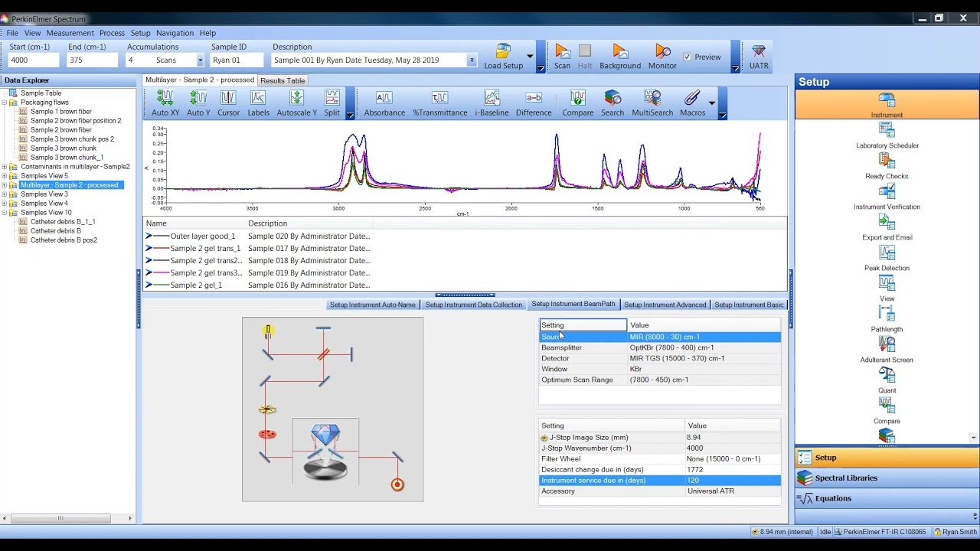Click the UATR accessory icon
The width and height of the screenshot is (980, 551).
point(759,57)
